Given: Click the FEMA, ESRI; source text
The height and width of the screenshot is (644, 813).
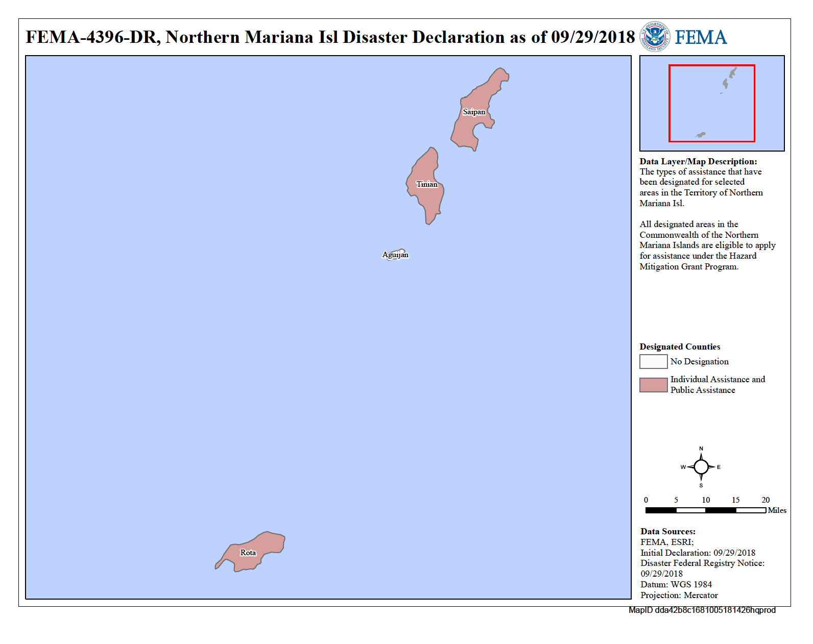Looking at the screenshot, I should 667,542.
